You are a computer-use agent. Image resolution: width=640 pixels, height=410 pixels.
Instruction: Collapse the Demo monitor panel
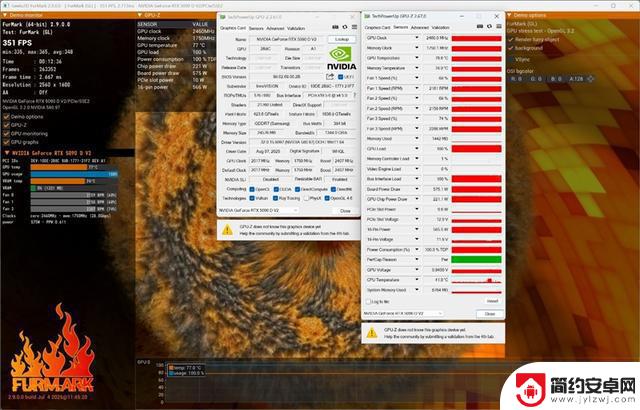pos(4,15)
